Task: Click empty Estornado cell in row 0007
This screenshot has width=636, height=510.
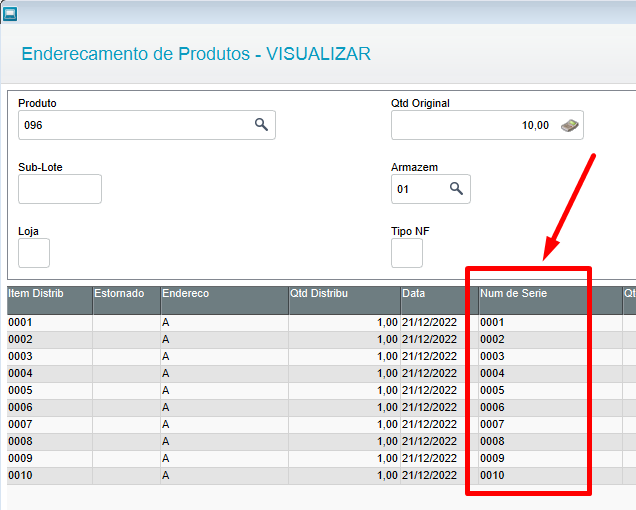Action: (x=127, y=425)
